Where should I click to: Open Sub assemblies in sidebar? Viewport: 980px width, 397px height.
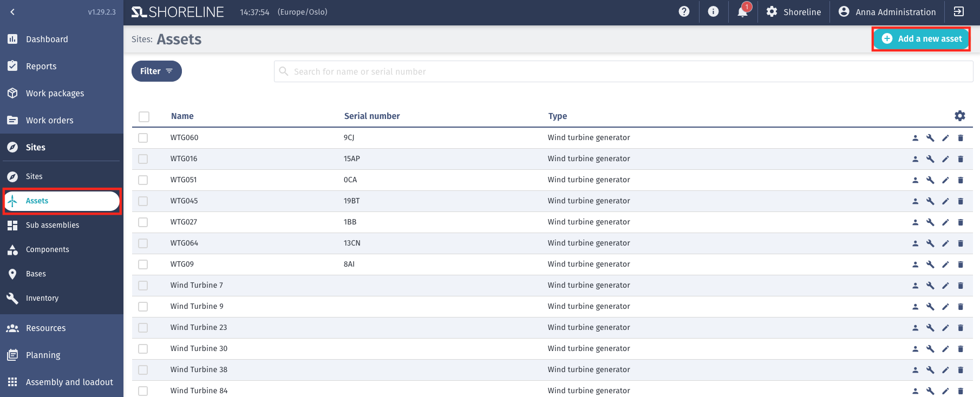62,225
